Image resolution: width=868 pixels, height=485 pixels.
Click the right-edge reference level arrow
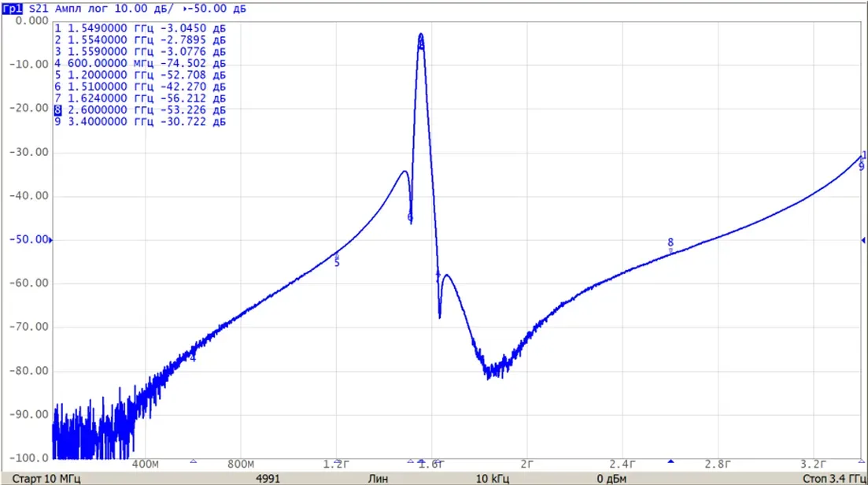(x=863, y=240)
